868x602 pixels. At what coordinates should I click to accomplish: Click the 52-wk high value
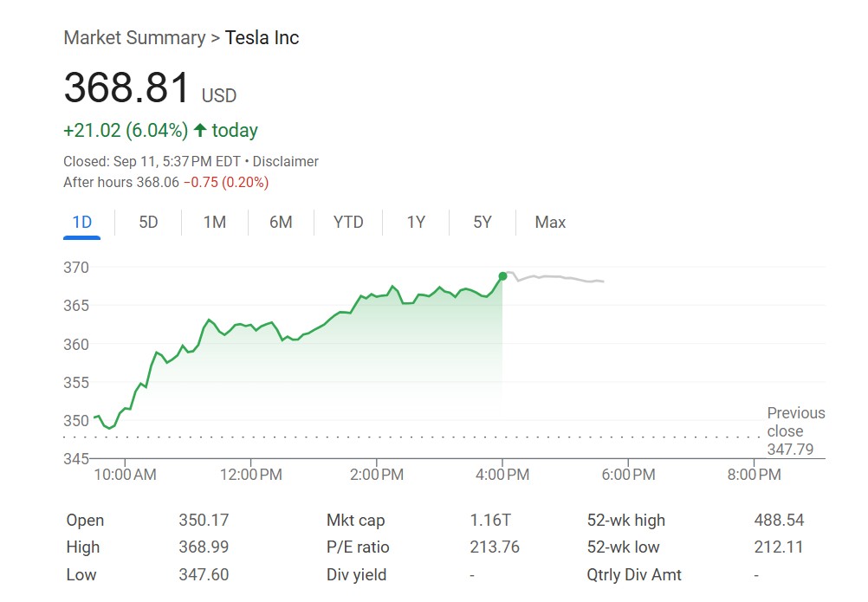pos(779,521)
